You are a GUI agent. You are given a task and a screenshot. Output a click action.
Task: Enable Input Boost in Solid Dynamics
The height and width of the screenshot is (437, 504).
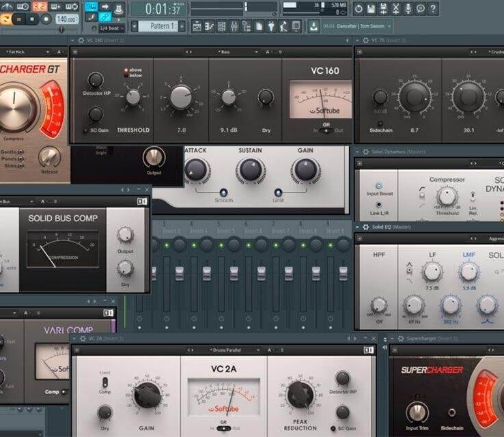click(379, 186)
